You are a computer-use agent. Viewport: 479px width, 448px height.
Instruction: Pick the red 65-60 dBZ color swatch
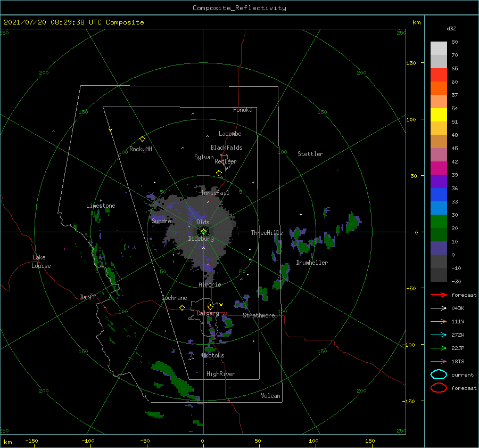click(x=439, y=75)
